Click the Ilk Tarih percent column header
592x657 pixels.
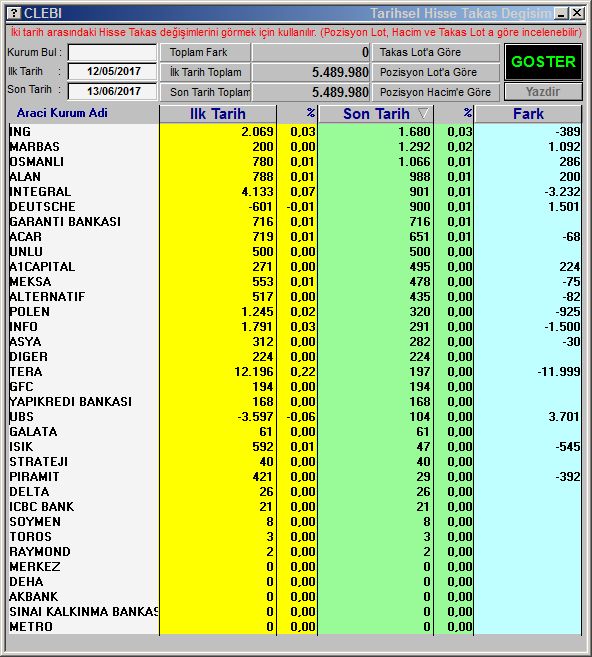click(297, 114)
